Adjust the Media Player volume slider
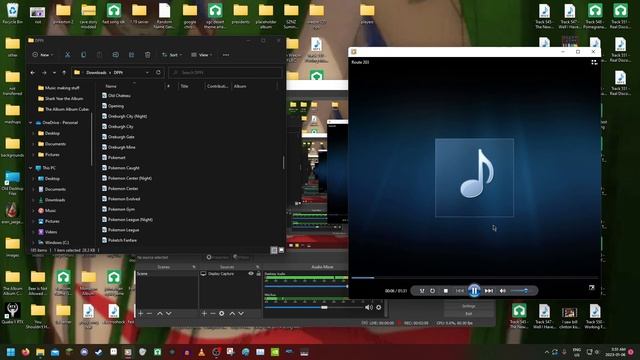 pyautogui.click(x=520, y=291)
